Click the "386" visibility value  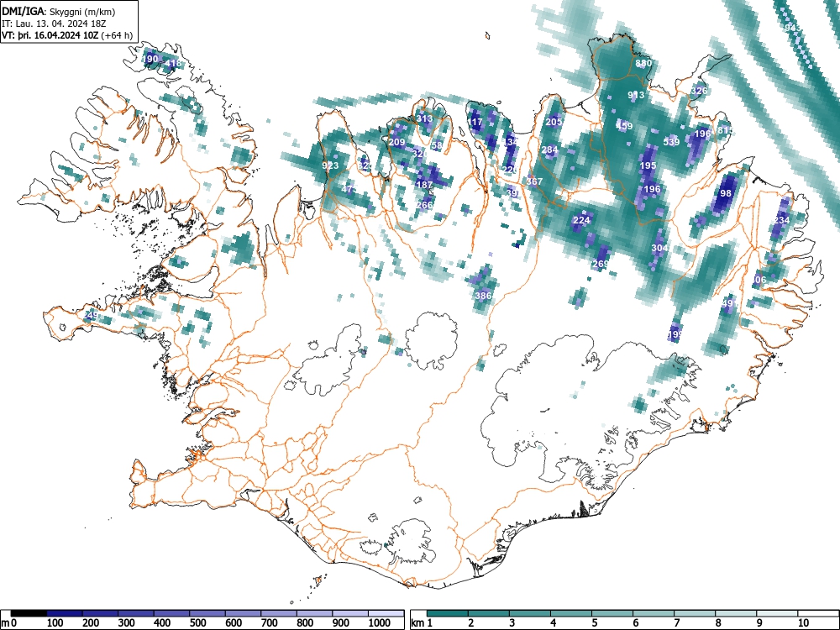click(x=483, y=295)
